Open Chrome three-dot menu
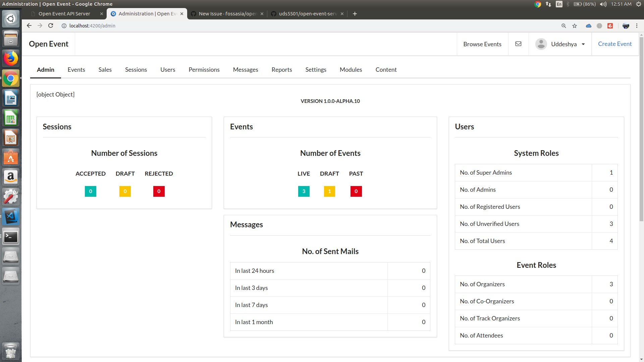Viewport: 644px width, 362px height. [637, 26]
